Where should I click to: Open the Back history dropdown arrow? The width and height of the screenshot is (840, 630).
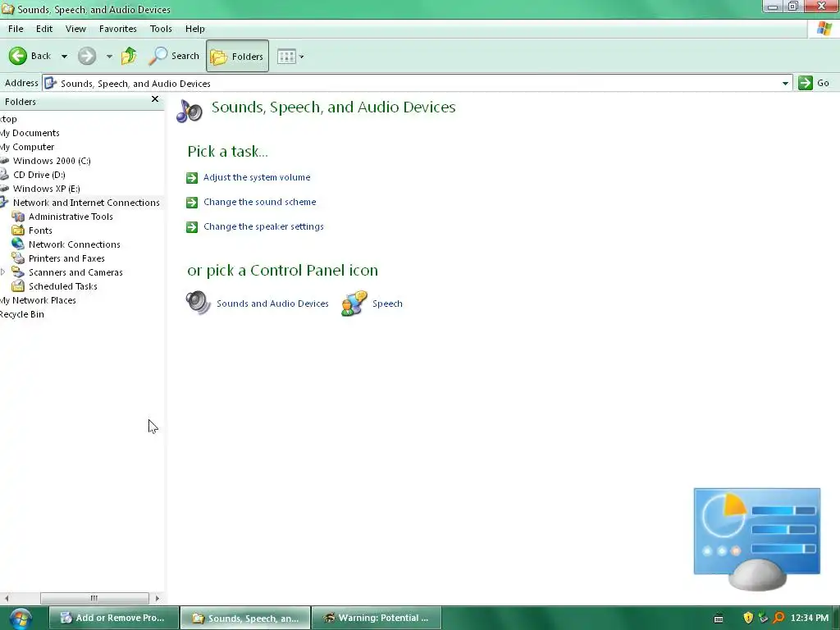[64, 57]
